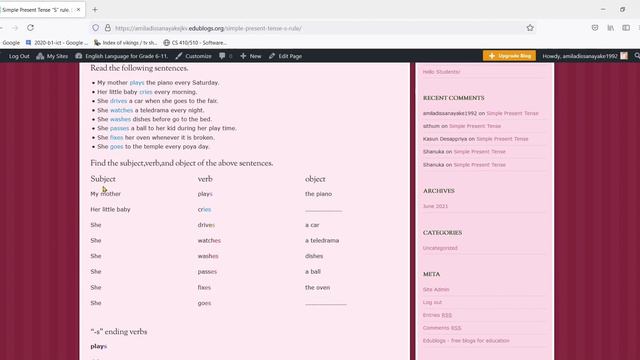The image size is (640, 360).
Task: Click the 'passes' link in sentences list
Action: tap(119, 129)
